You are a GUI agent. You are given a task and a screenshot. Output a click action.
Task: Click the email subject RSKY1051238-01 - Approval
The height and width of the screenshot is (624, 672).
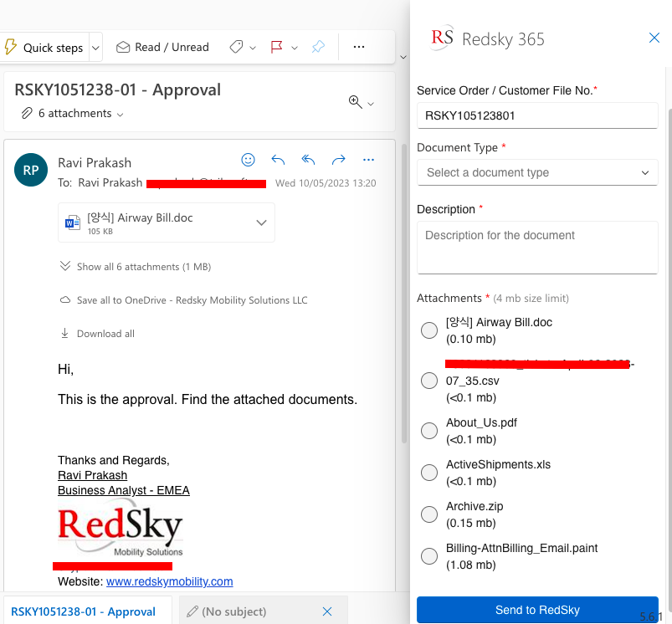pos(118,90)
